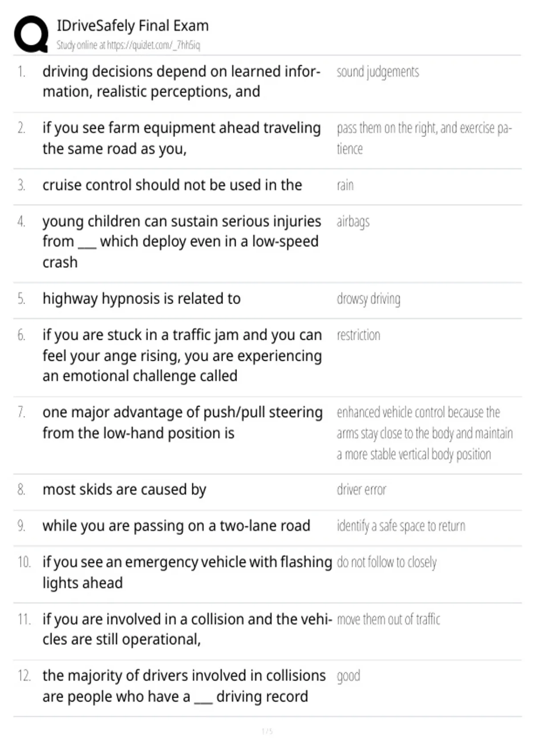Click the answer 'airbags'

(x=353, y=221)
